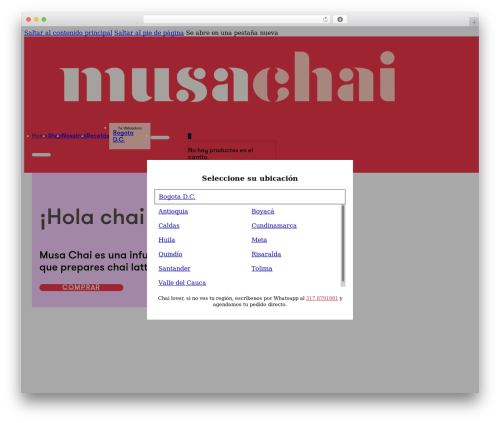This screenshot has width=500, height=423.
Task: Click WhatsApp number 317 8791981 link
Action: 322,298
